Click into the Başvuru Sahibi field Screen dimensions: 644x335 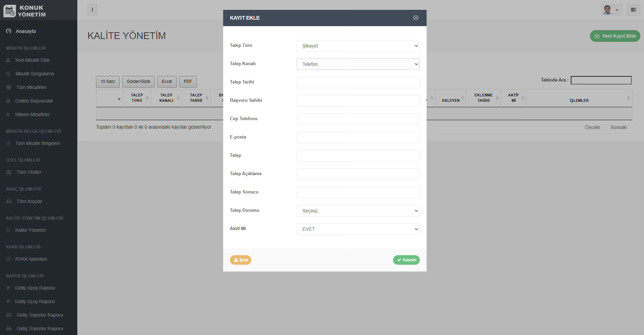click(x=358, y=101)
